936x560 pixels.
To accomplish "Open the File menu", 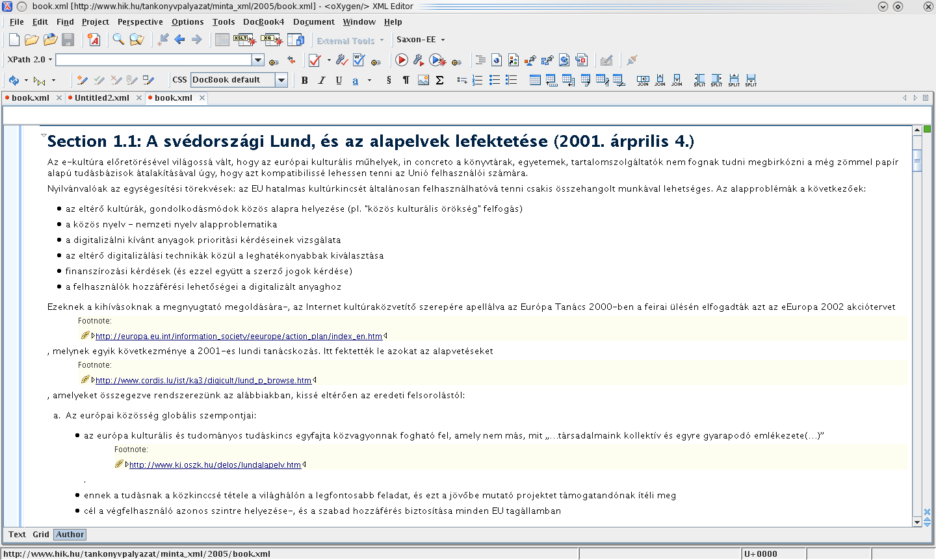I will click(17, 22).
